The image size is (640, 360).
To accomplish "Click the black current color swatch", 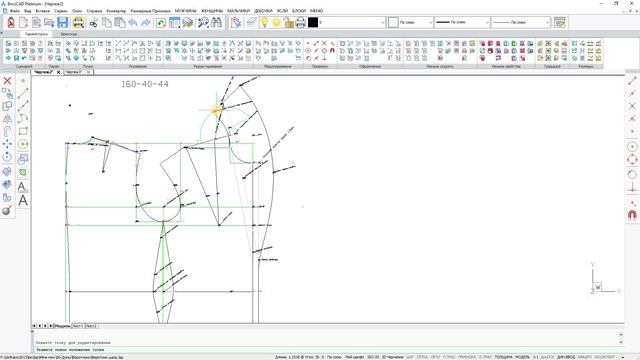I will (313, 22).
